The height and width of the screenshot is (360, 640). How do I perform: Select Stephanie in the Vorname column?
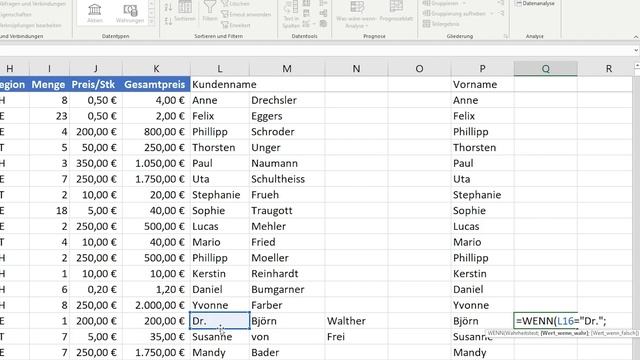[x=482, y=195]
